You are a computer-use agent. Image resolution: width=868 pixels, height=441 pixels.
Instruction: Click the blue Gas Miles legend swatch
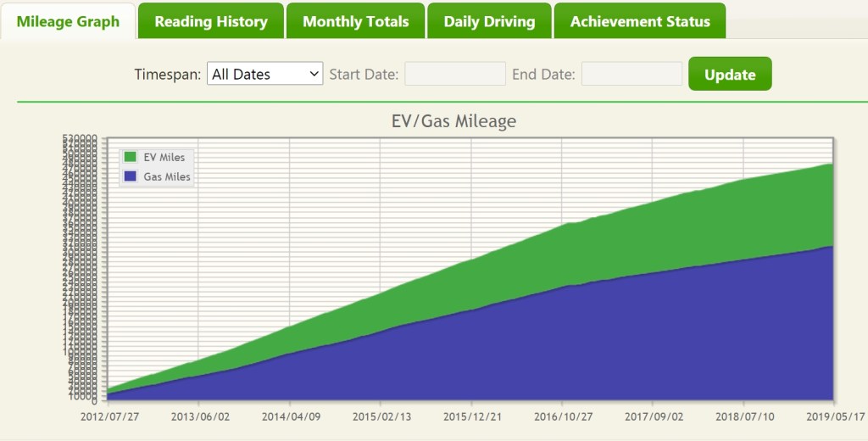(x=131, y=176)
